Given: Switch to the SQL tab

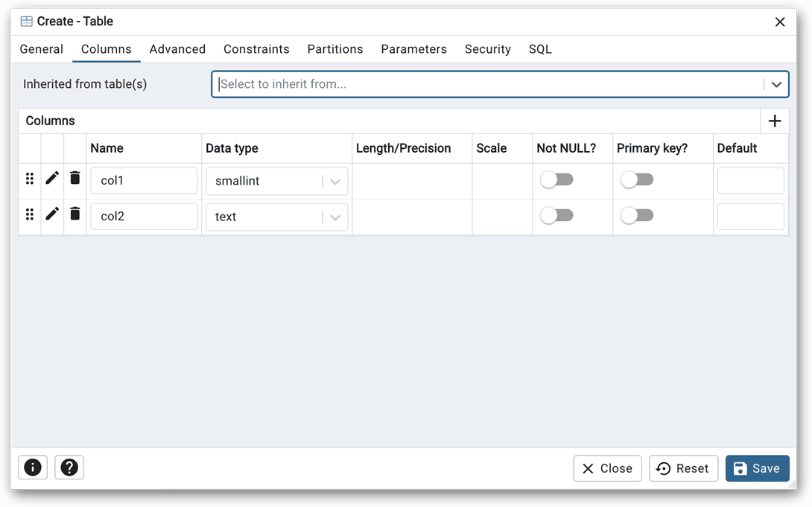Looking at the screenshot, I should [540, 49].
